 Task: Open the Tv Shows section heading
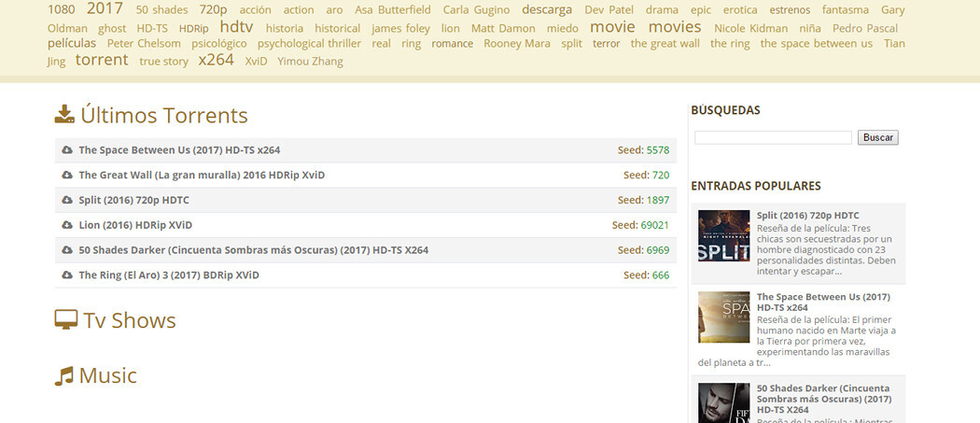point(129,320)
